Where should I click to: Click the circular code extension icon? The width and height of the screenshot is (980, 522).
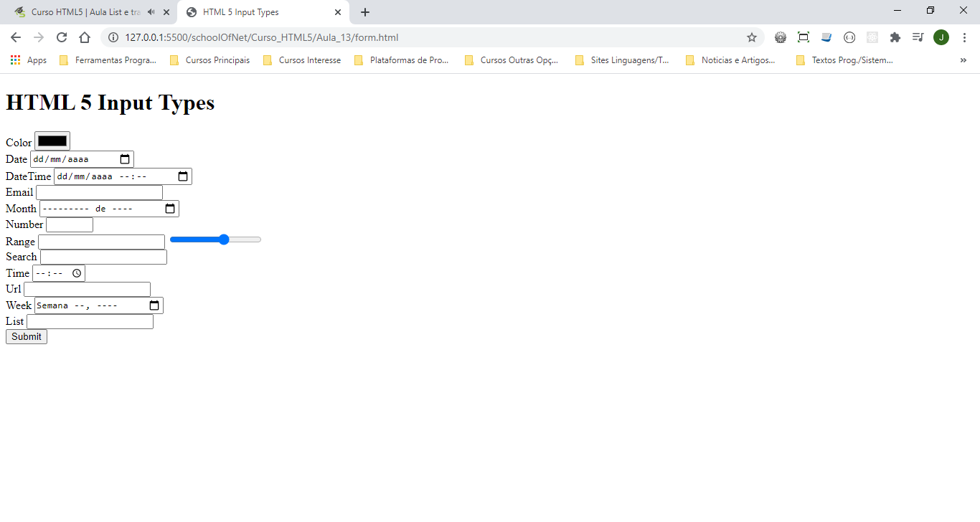[x=849, y=37]
